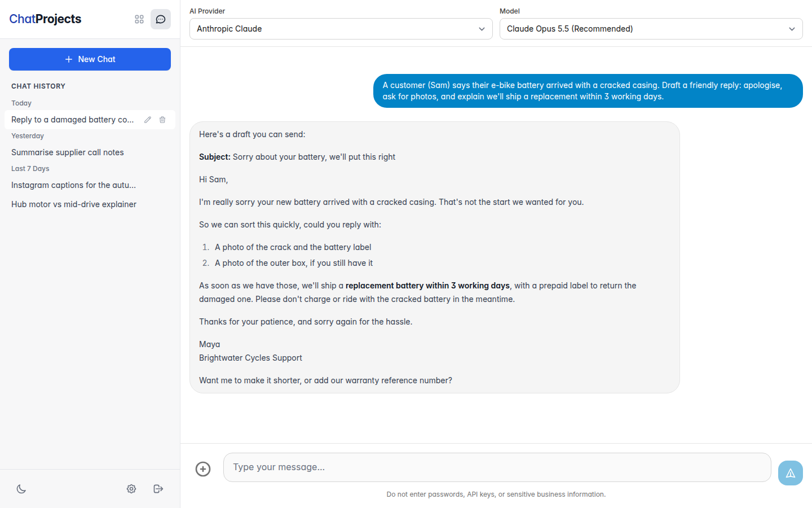Focus the 'Type your message...' input field
The image size is (812, 508).
pos(497,467)
